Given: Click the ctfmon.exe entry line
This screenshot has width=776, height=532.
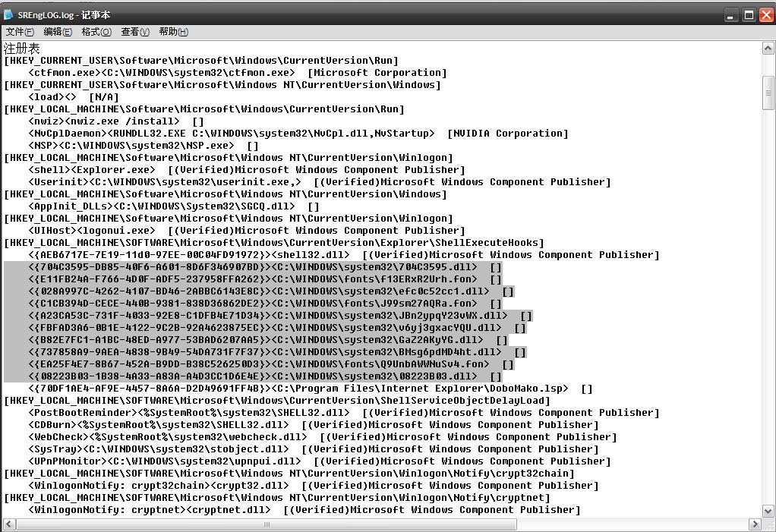Looking at the screenshot, I should (238, 73).
